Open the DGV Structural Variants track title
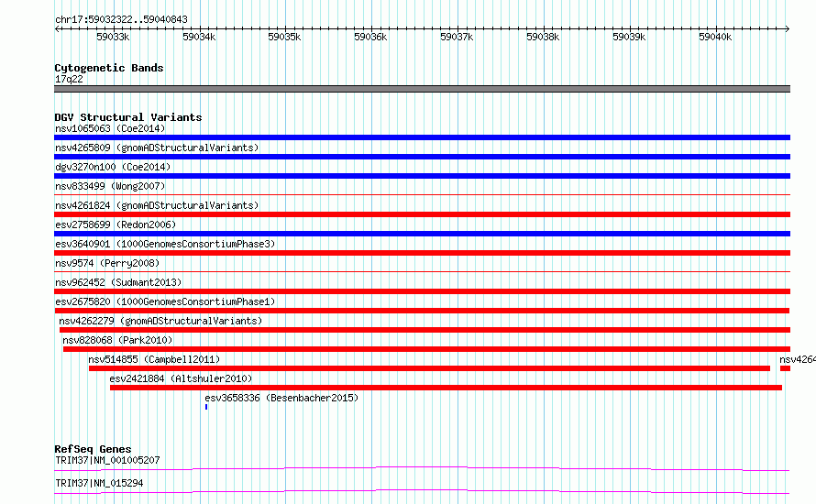This screenshot has width=816, height=504. pyautogui.click(x=128, y=117)
